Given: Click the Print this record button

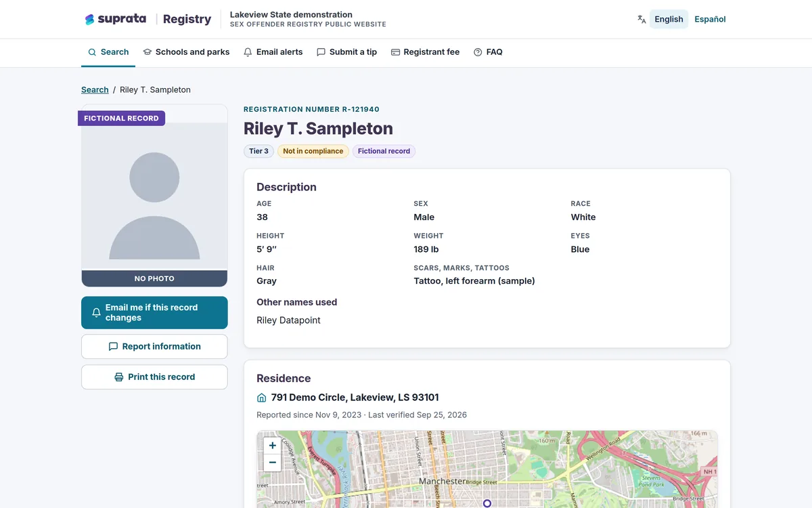Looking at the screenshot, I should click(x=154, y=377).
